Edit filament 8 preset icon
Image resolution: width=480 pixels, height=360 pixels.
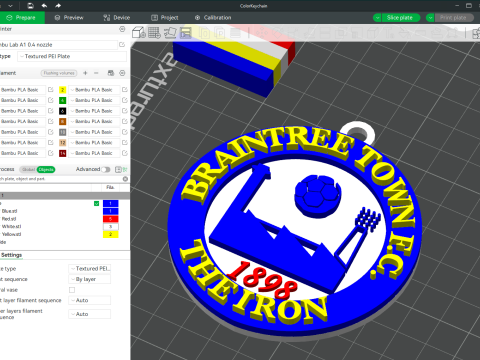point(125,122)
